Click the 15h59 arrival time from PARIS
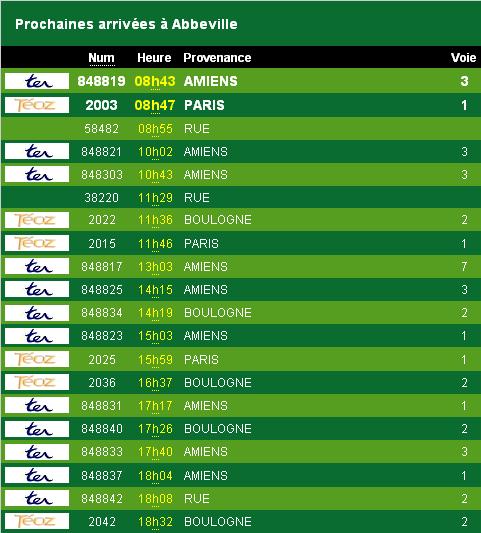The height and width of the screenshot is (533, 481). click(x=155, y=360)
